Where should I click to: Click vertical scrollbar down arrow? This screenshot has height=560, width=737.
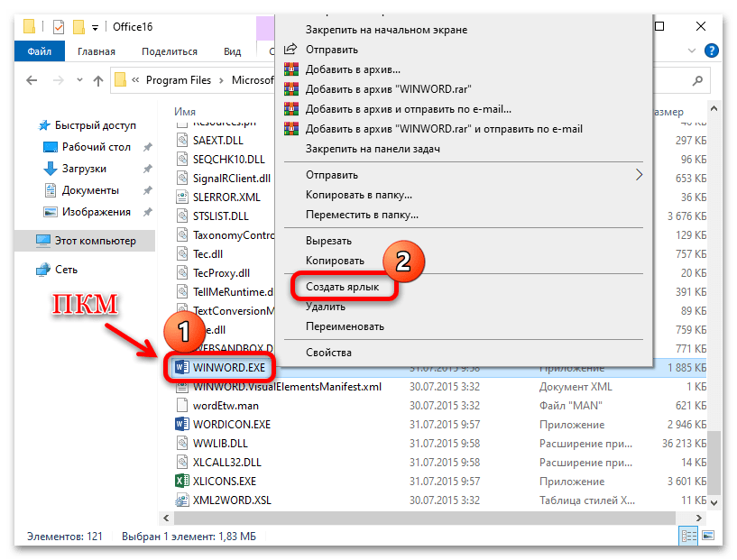[x=714, y=502]
